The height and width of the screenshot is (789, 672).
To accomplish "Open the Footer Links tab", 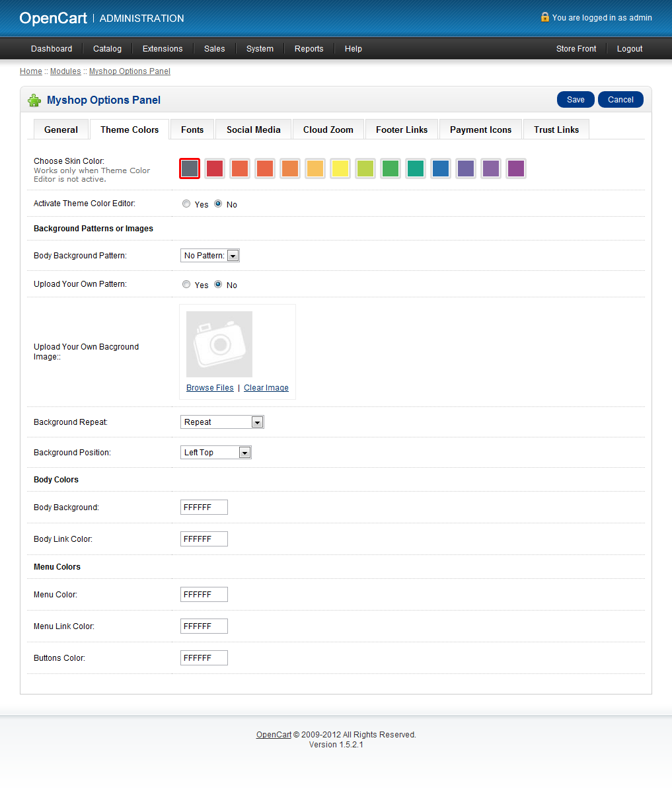I will click(x=401, y=130).
